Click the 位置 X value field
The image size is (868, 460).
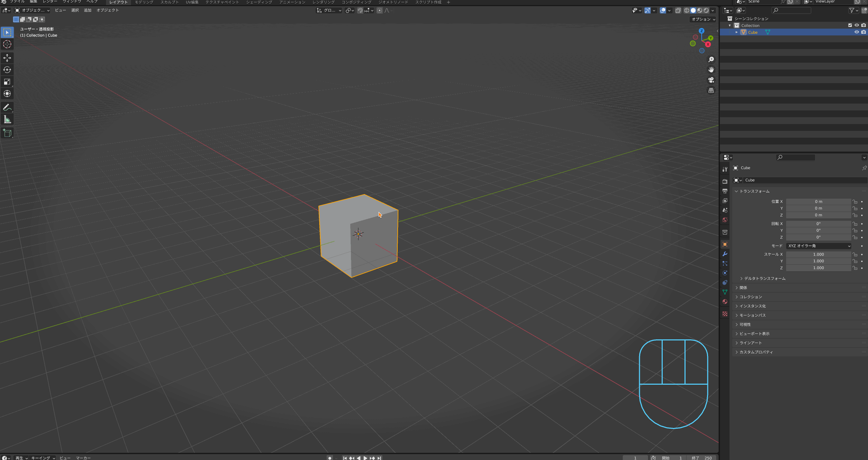coord(818,201)
